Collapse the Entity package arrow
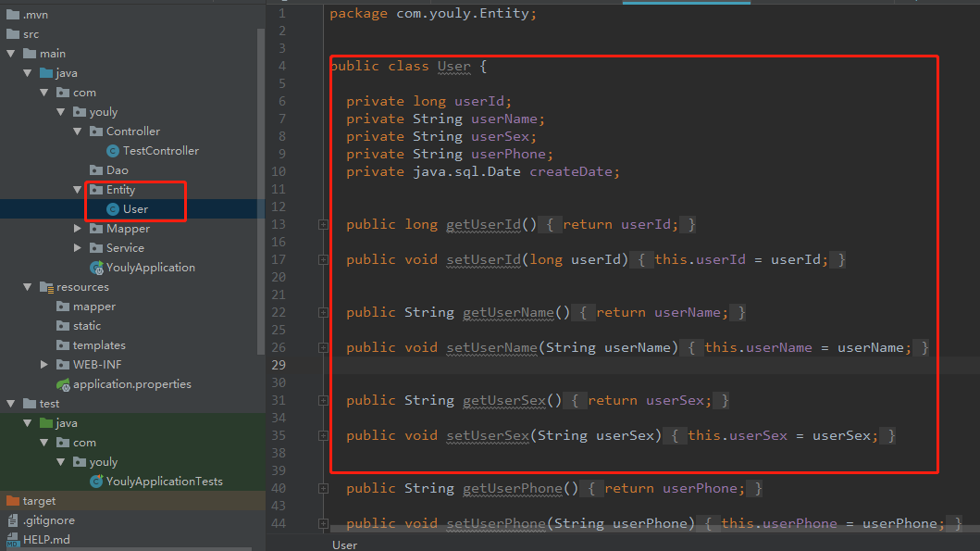980x551 pixels. [x=78, y=190]
